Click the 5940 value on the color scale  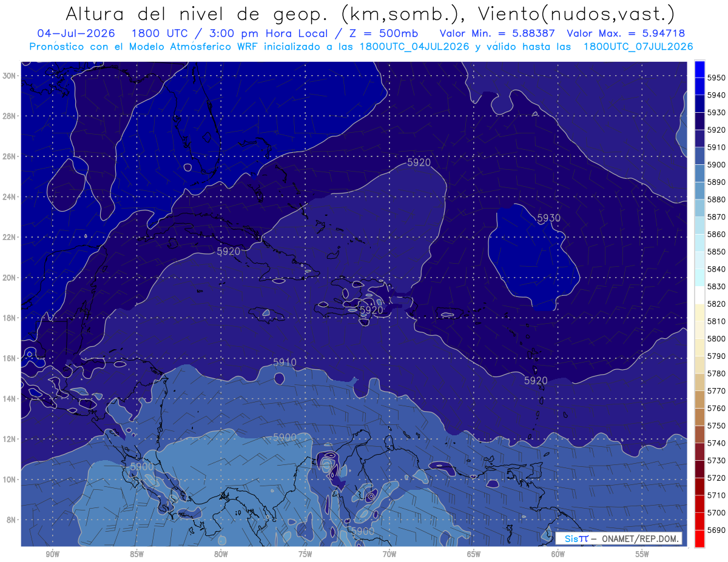coord(716,95)
